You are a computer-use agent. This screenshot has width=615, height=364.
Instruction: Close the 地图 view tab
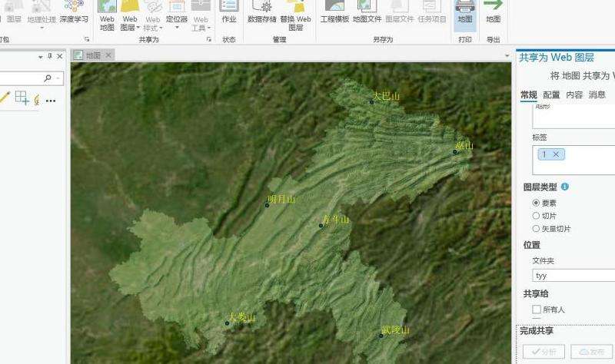pos(108,55)
